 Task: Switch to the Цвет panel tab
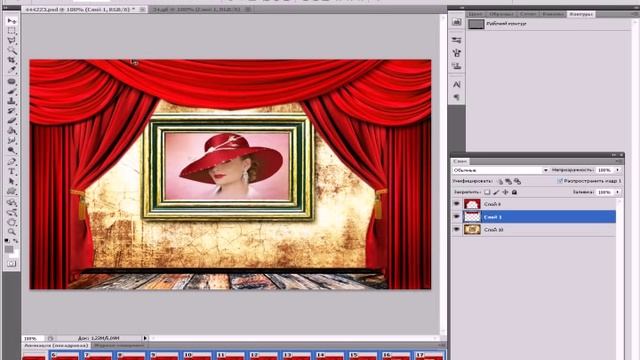click(x=475, y=14)
